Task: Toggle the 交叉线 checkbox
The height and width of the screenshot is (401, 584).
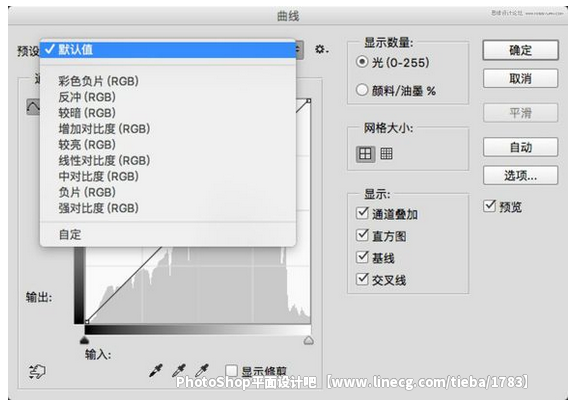Action: click(362, 279)
